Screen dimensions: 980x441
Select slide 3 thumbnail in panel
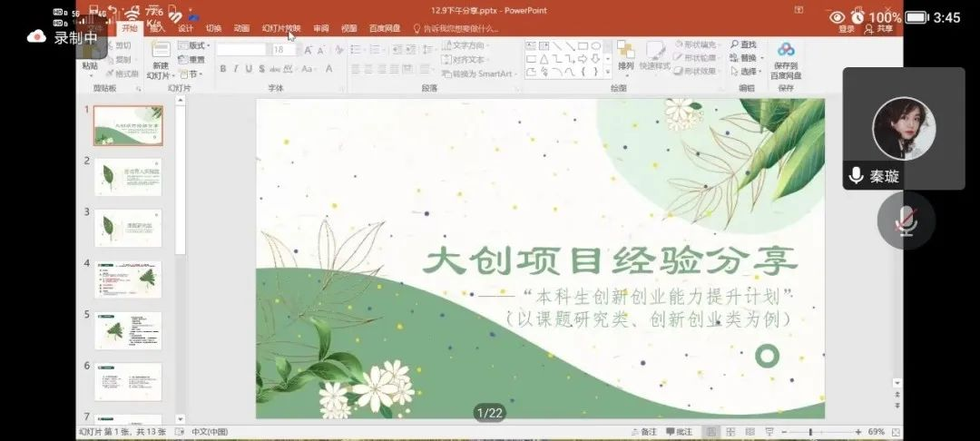[128, 227]
